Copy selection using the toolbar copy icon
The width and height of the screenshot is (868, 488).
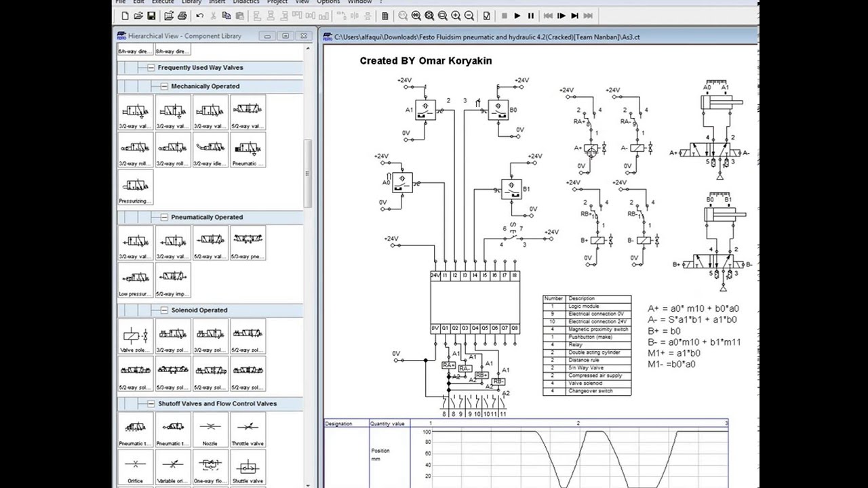(226, 16)
